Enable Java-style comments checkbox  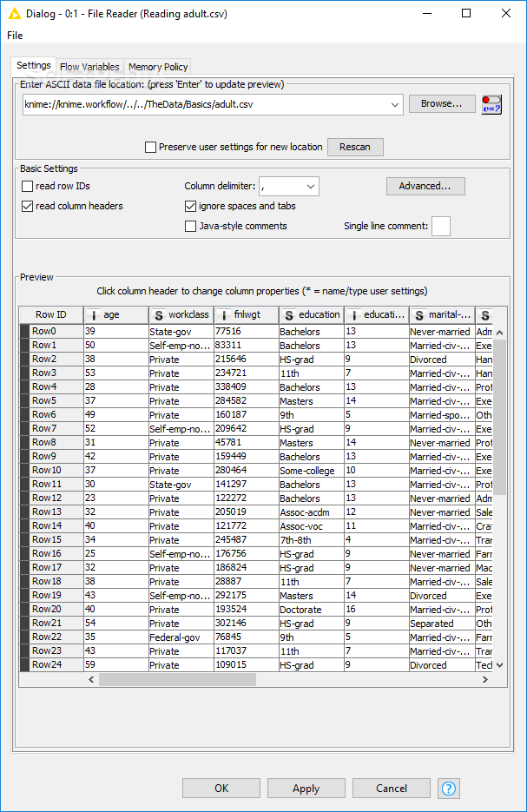(x=190, y=227)
